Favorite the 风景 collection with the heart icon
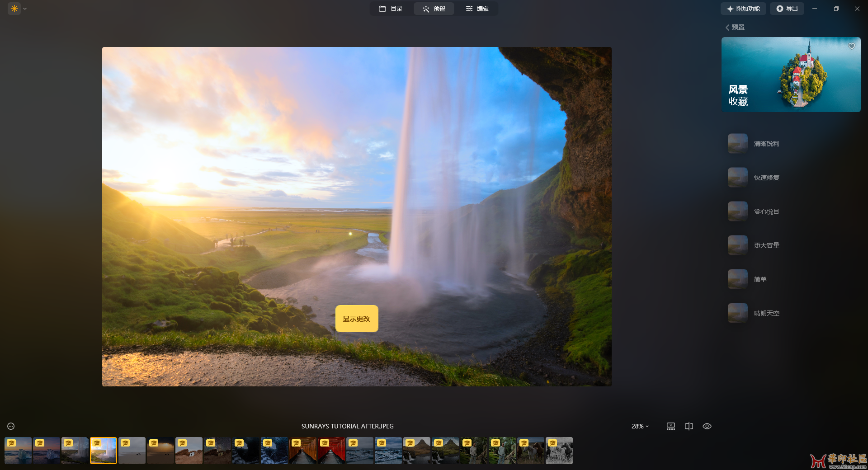The width and height of the screenshot is (868, 470). tap(851, 46)
